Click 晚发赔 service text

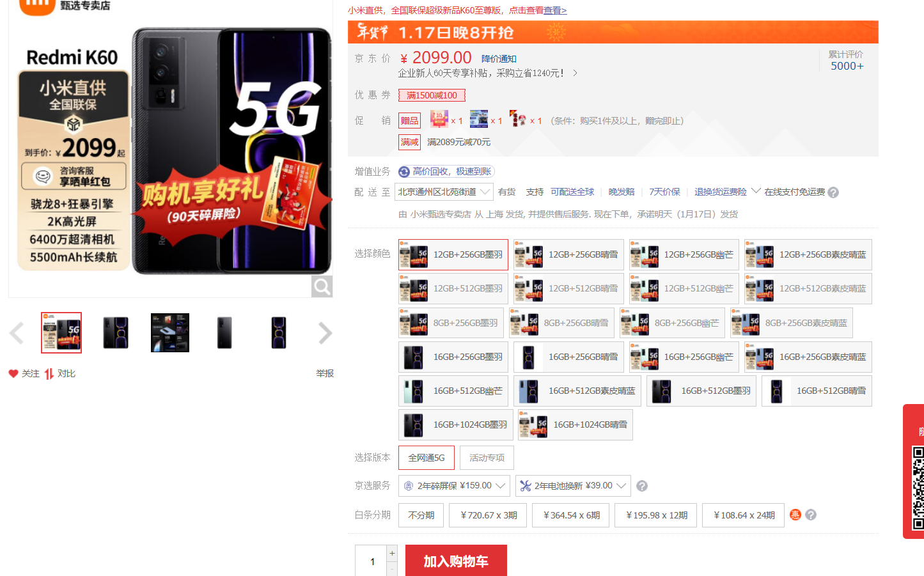tap(622, 192)
